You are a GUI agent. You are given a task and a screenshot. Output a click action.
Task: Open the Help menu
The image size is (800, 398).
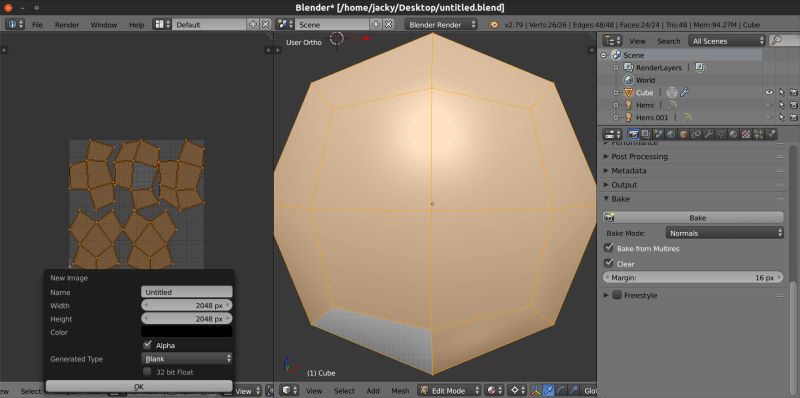click(x=136, y=24)
